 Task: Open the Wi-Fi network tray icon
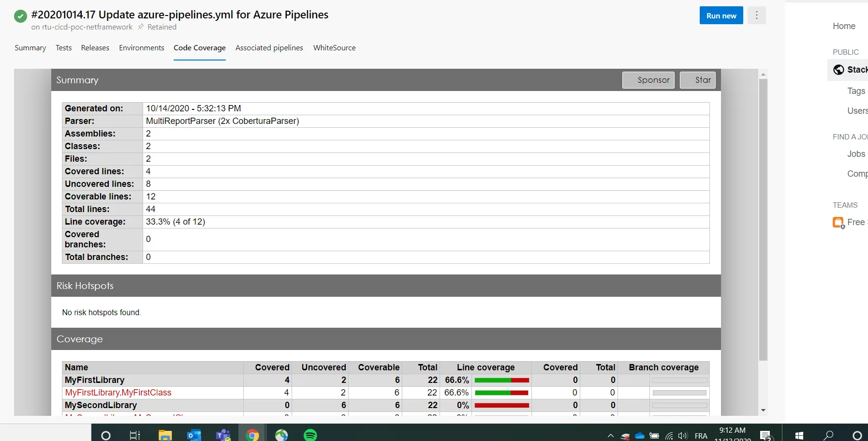point(669,436)
